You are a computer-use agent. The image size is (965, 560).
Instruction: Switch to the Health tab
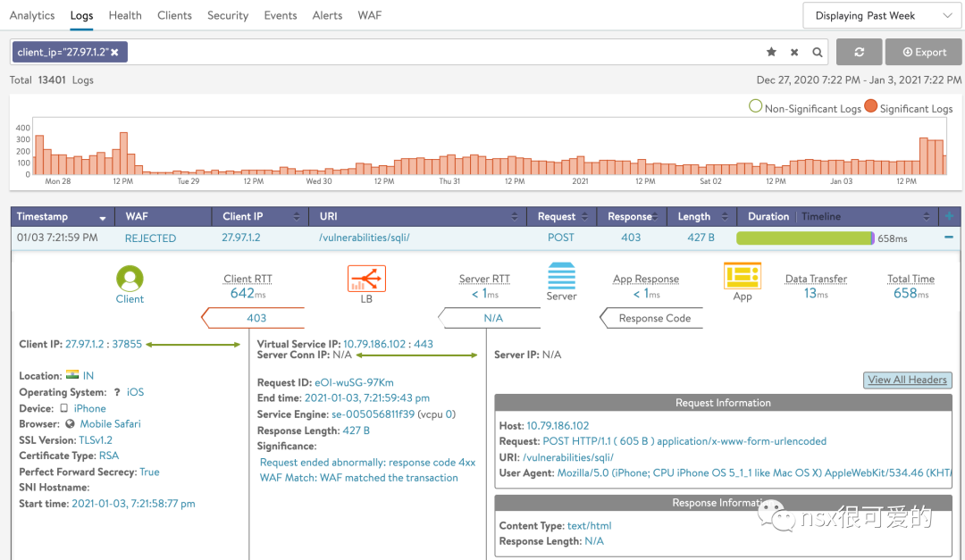point(125,15)
